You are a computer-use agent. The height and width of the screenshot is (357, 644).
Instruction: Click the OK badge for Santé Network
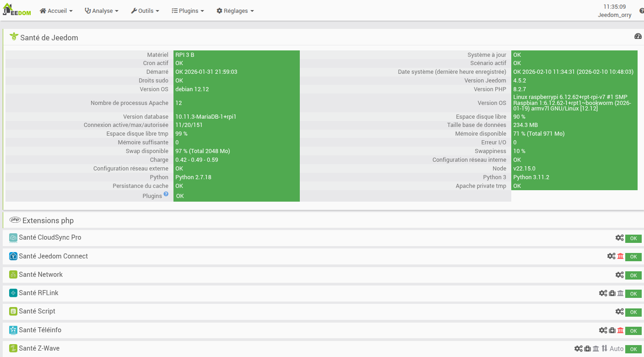point(633,275)
